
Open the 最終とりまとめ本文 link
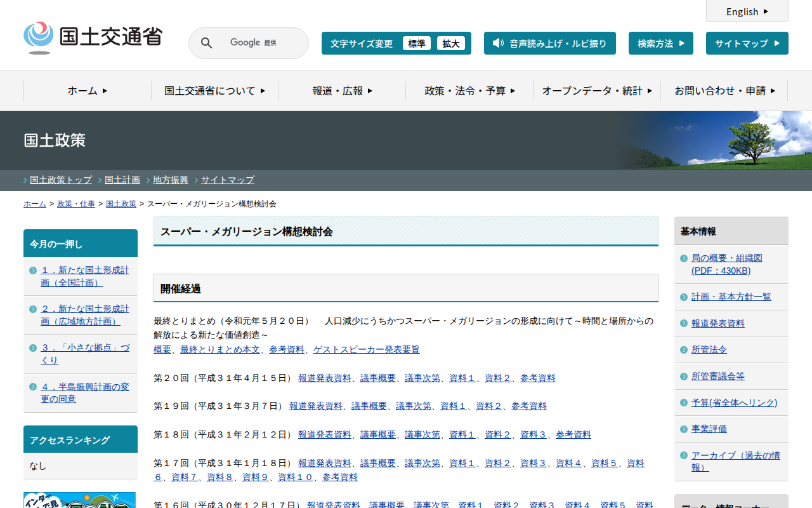click(x=219, y=349)
